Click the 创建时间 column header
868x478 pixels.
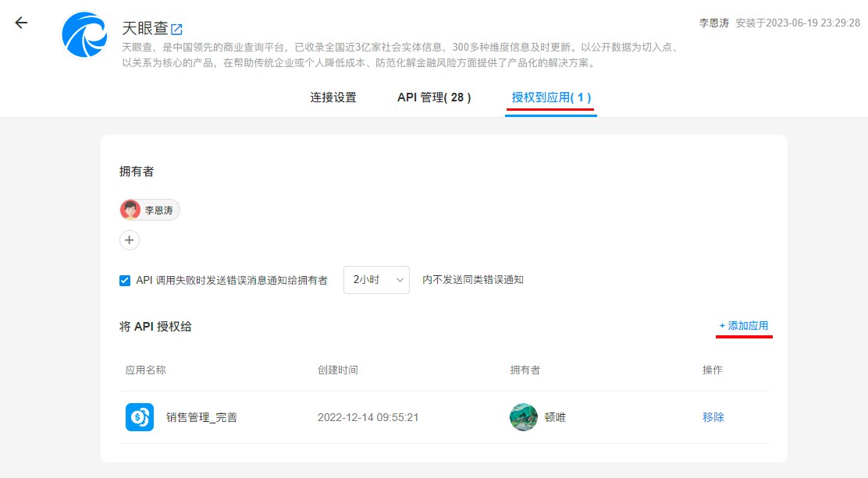coord(337,370)
